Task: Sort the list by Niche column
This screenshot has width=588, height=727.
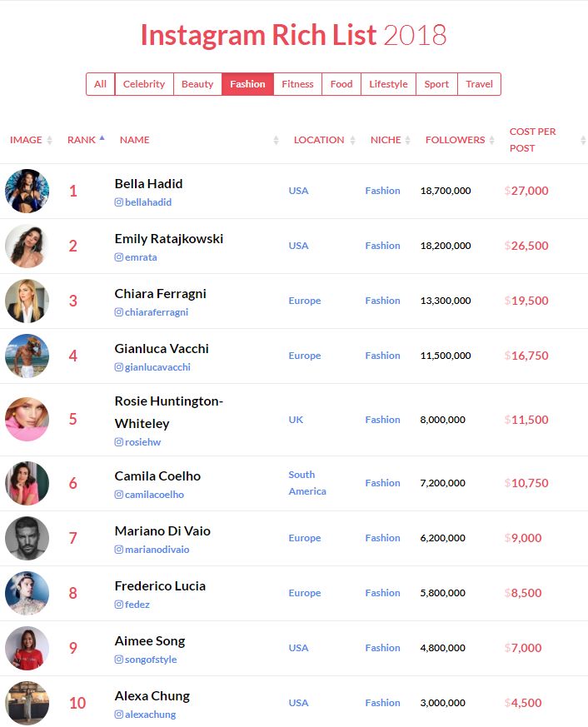Action: click(x=386, y=140)
